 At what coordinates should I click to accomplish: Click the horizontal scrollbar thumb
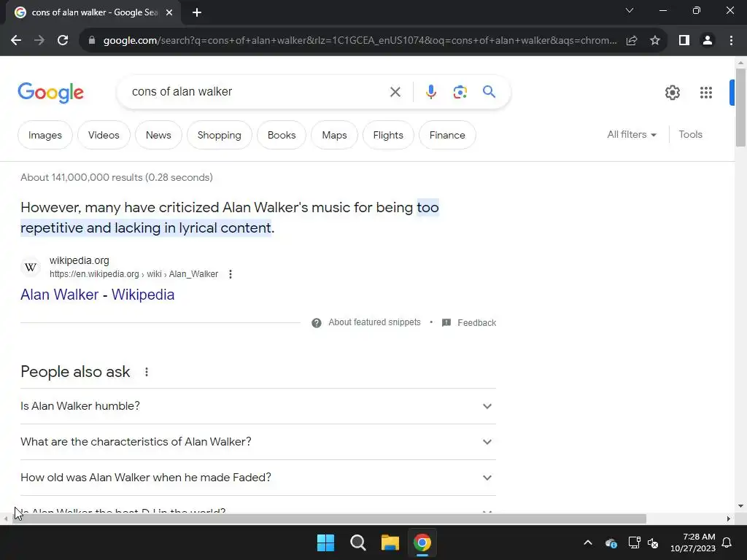329,518
